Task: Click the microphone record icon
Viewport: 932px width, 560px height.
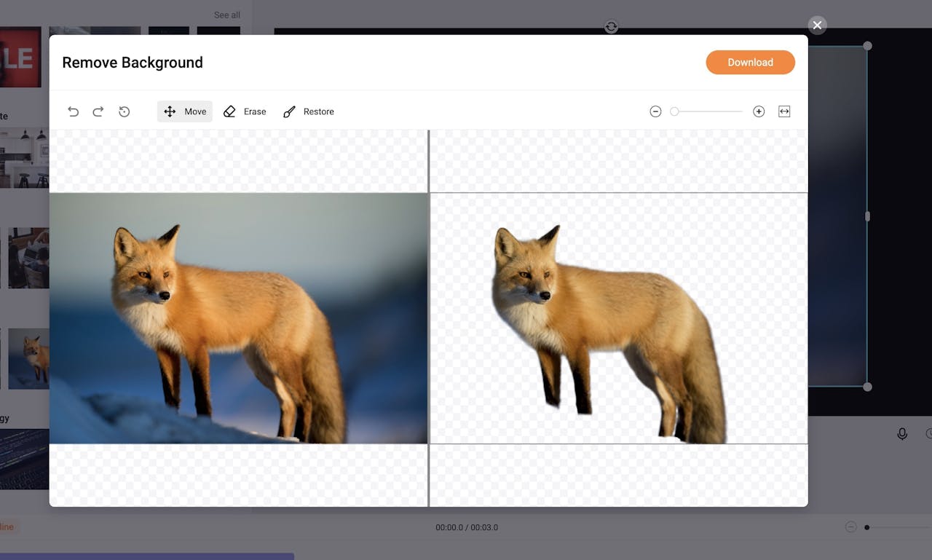Action: click(902, 434)
